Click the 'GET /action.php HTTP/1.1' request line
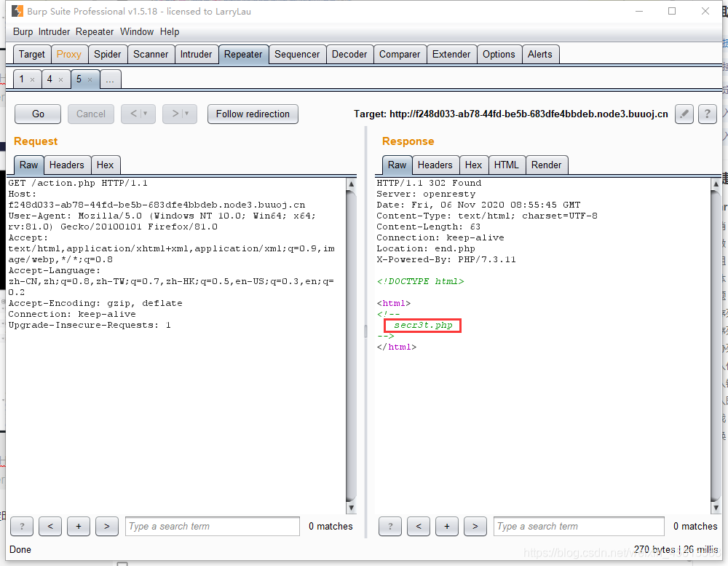 (78, 183)
